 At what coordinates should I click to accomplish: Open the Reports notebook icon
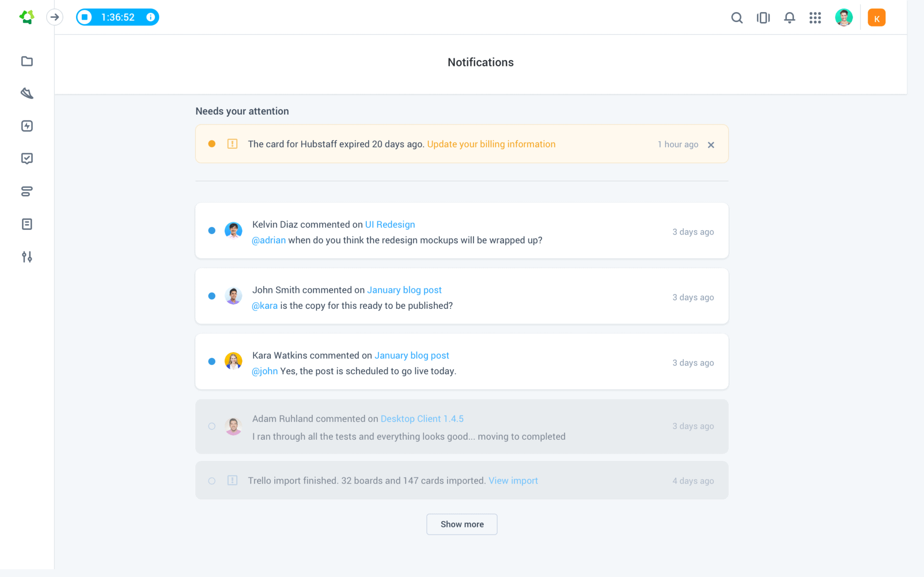[27, 223]
